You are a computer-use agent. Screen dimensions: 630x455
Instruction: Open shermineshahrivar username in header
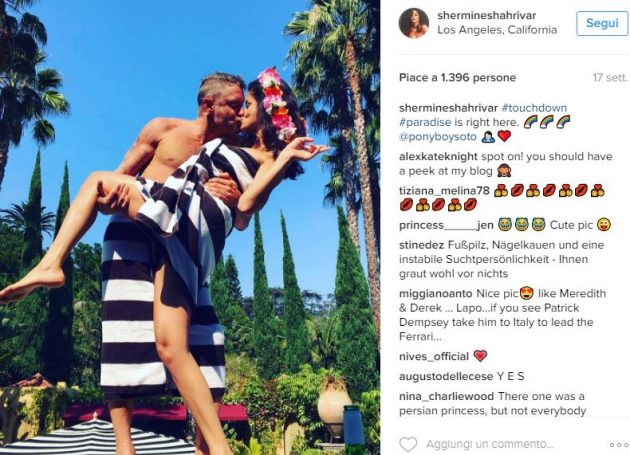point(487,16)
